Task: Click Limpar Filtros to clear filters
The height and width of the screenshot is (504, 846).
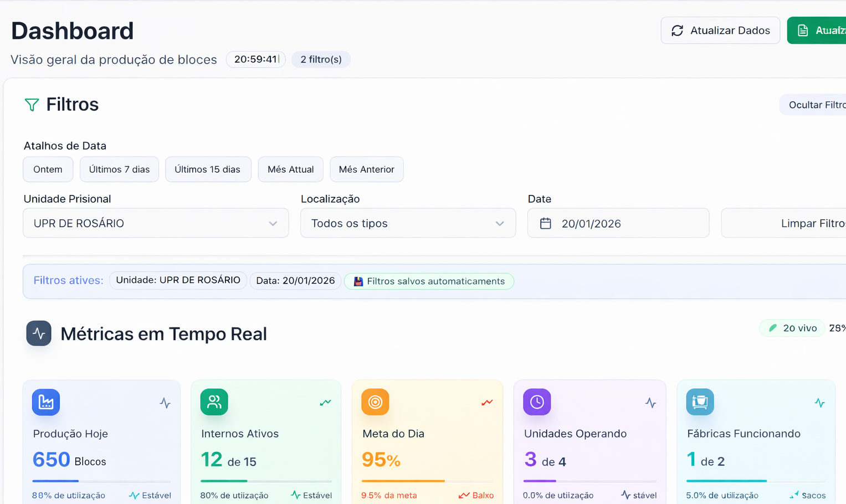Action: (x=812, y=223)
